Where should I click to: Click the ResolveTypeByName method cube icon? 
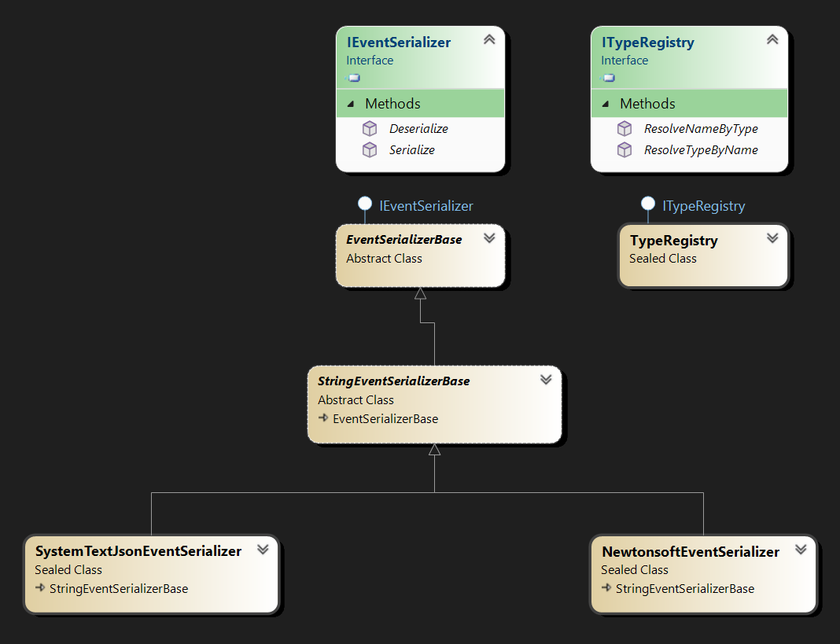[x=624, y=150]
